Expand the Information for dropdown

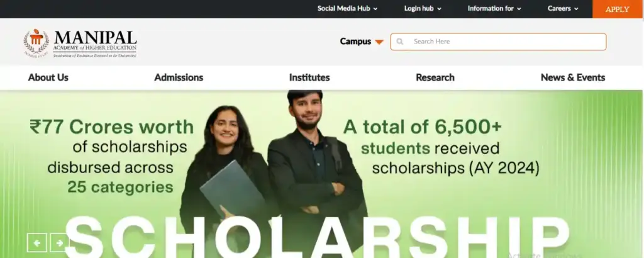click(x=494, y=8)
